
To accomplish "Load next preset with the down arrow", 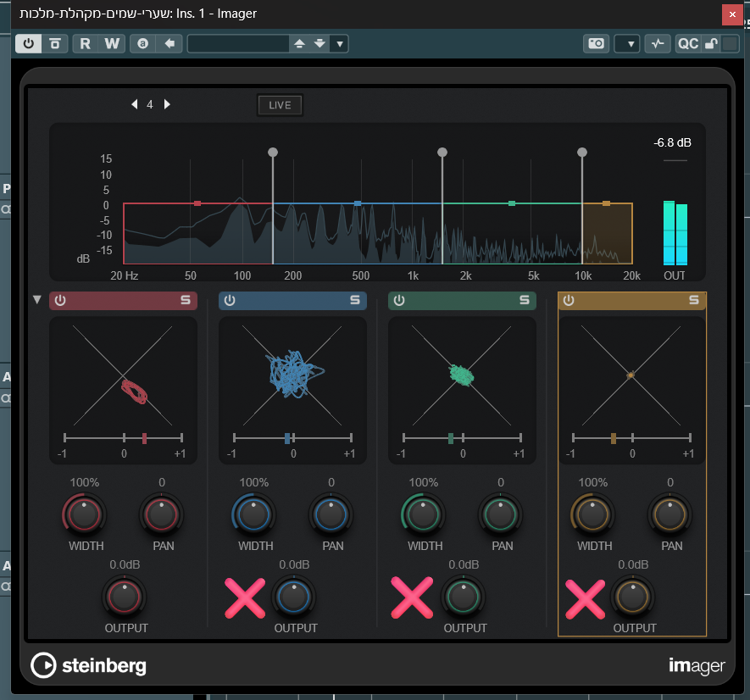I will [x=319, y=43].
